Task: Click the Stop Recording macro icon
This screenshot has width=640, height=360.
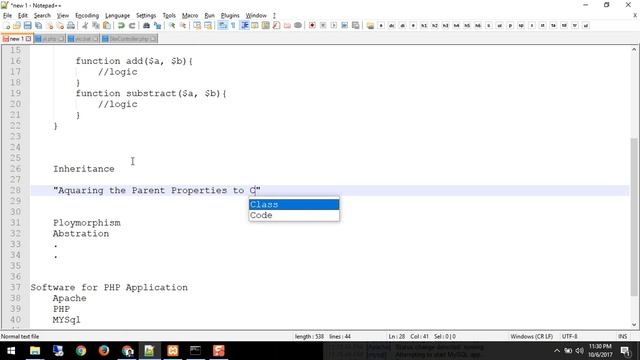Action: [323, 26]
